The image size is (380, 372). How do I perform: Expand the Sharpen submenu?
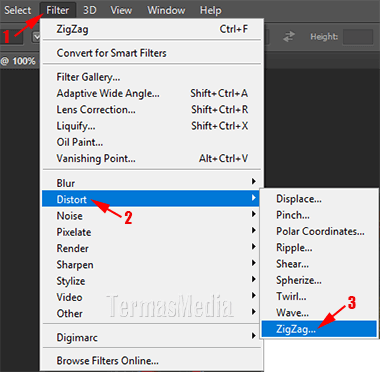tap(151, 265)
